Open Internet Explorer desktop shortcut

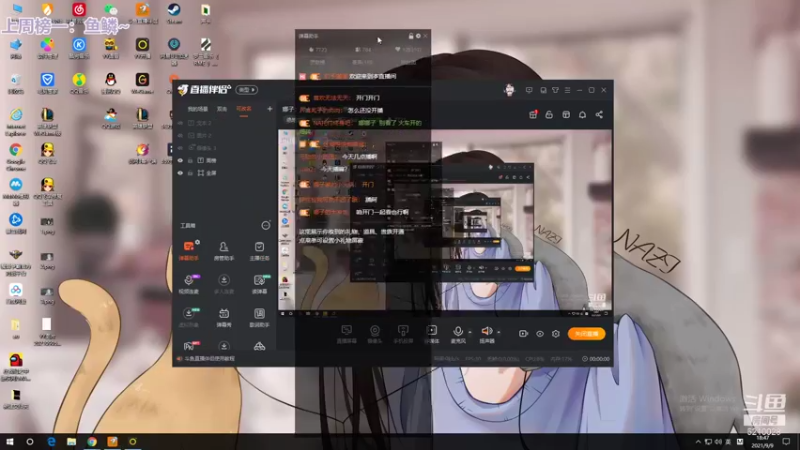[16, 122]
